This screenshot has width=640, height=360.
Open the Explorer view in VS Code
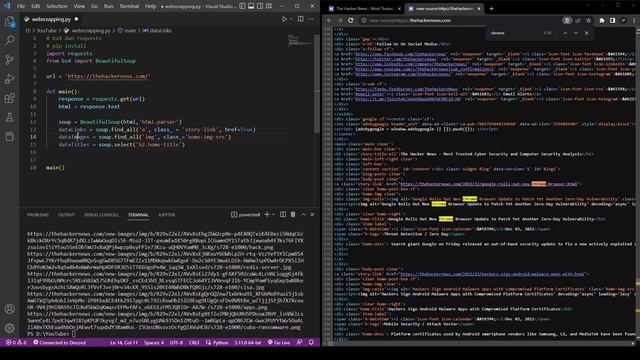(9, 21)
